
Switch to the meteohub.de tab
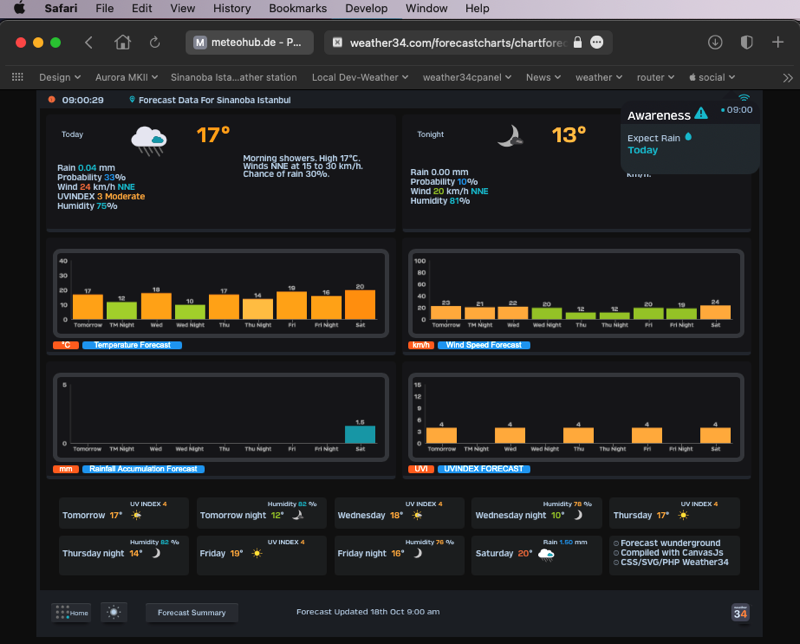pos(249,42)
